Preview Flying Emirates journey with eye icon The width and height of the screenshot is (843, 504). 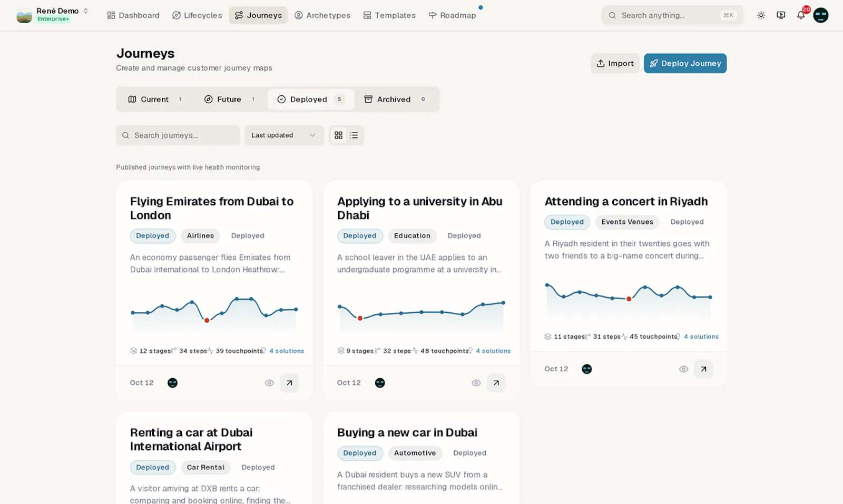point(269,383)
